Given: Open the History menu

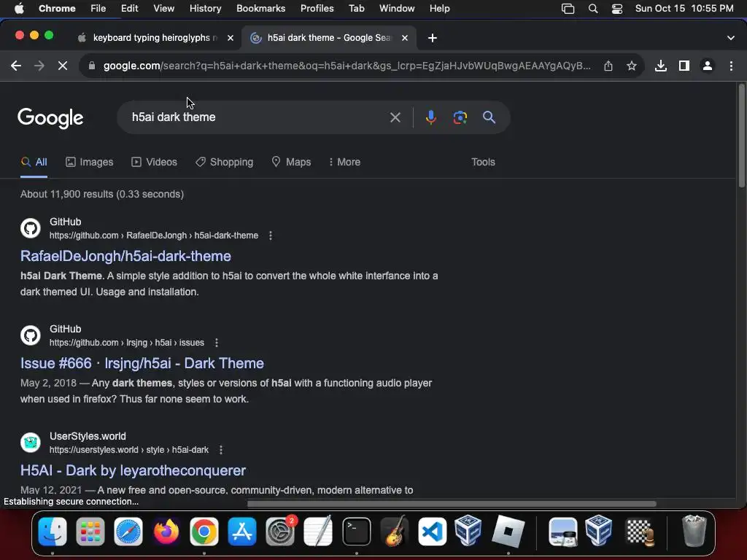Looking at the screenshot, I should (x=205, y=8).
